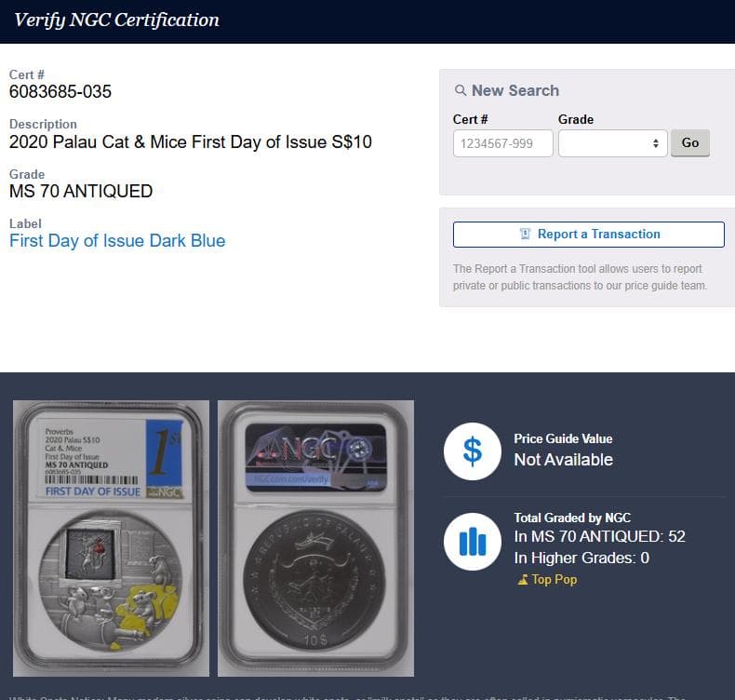Click the Verify NGC Certification header title
The width and height of the screenshot is (735, 700).
point(117,20)
